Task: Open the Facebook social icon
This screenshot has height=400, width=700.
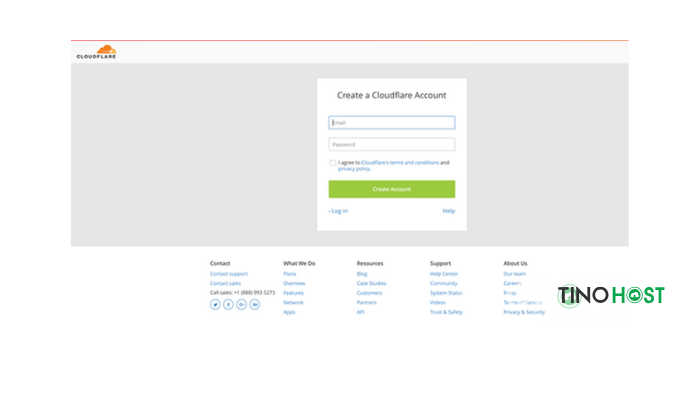Action: (x=228, y=304)
